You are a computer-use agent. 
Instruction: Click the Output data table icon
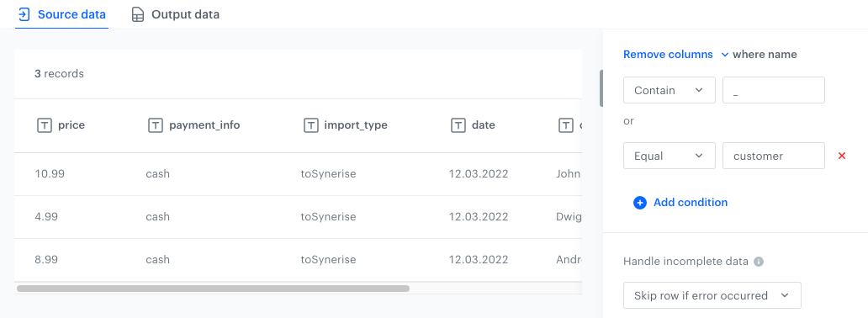(x=137, y=15)
